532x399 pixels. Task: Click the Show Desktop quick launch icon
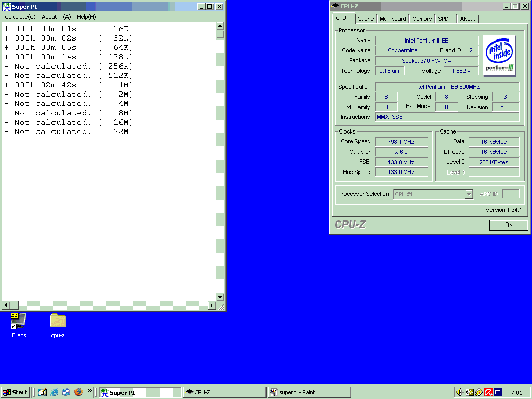tap(43, 392)
